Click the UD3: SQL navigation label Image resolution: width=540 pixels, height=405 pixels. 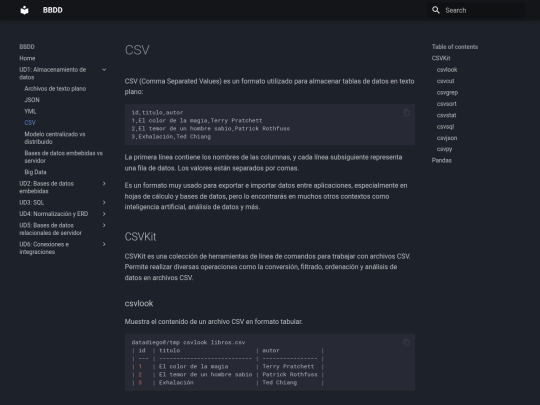(x=31, y=202)
